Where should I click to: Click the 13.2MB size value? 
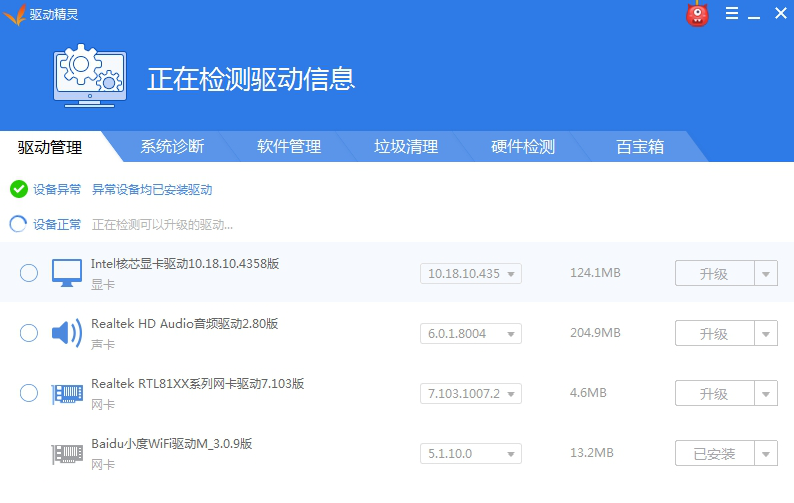pyautogui.click(x=591, y=452)
